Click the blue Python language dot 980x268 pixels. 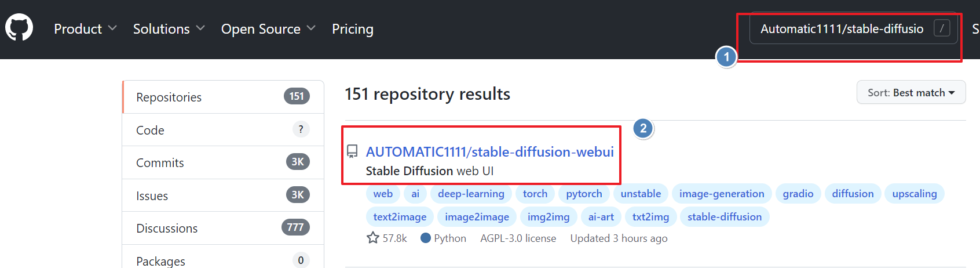pyautogui.click(x=426, y=238)
